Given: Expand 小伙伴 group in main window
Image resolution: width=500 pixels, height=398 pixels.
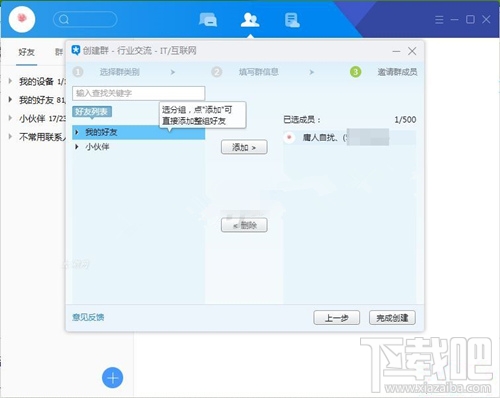Looking at the screenshot, I should tap(10, 118).
